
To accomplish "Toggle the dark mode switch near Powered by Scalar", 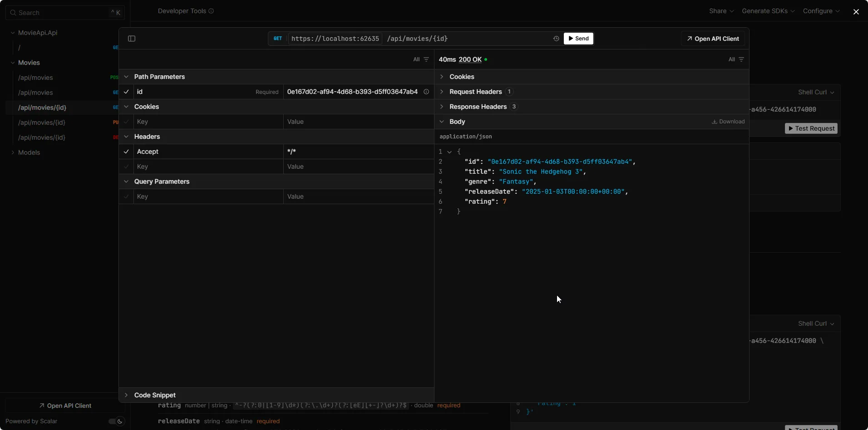I will tap(114, 421).
